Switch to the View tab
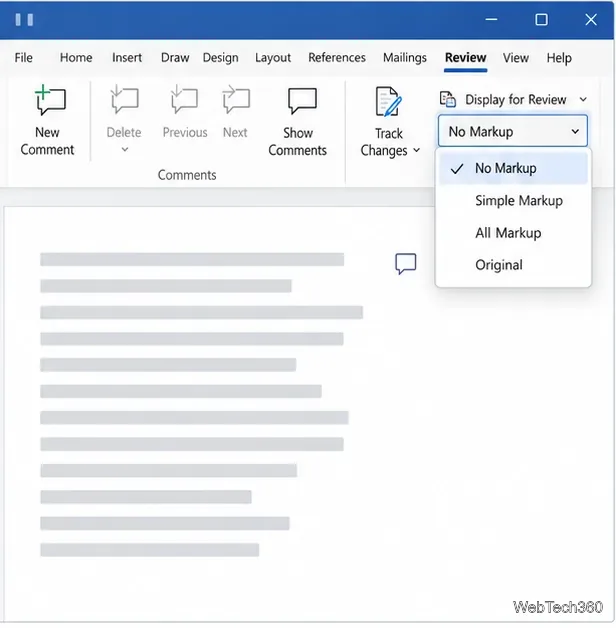Image resolution: width=616 pixels, height=628 pixels. click(515, 58)
